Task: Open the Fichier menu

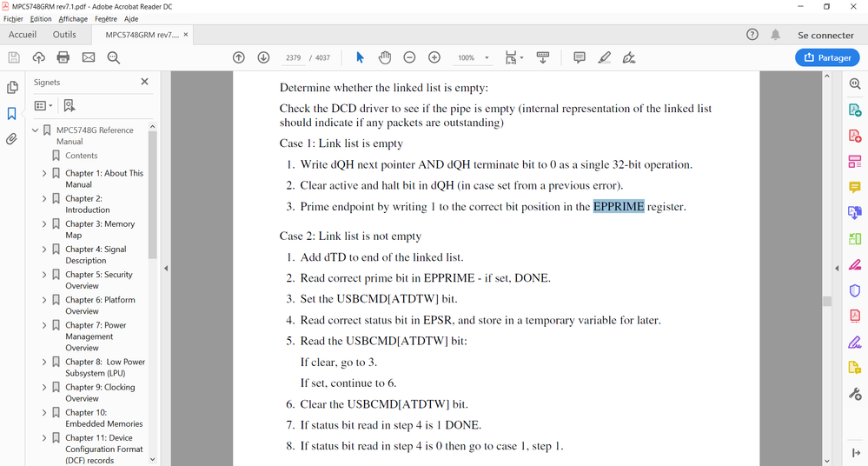Action: 13,19
